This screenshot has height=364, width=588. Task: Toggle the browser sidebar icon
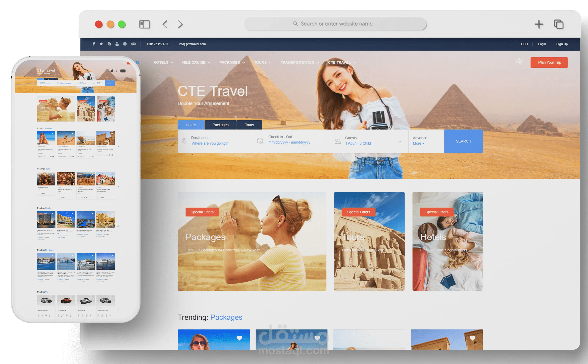tap(145, 24)
